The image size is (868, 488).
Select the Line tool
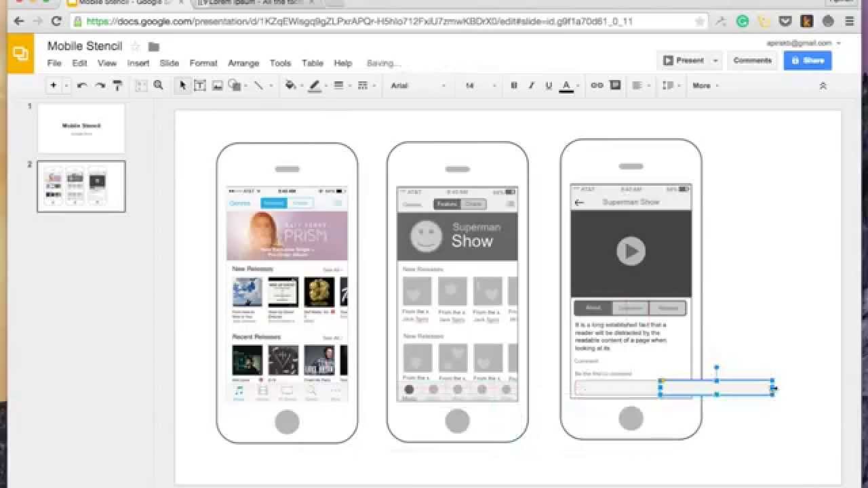tap(258, 85)
